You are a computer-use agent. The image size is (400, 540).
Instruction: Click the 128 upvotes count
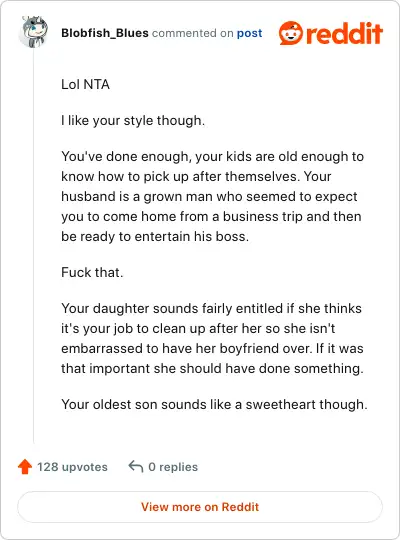(x=72, y=467)
